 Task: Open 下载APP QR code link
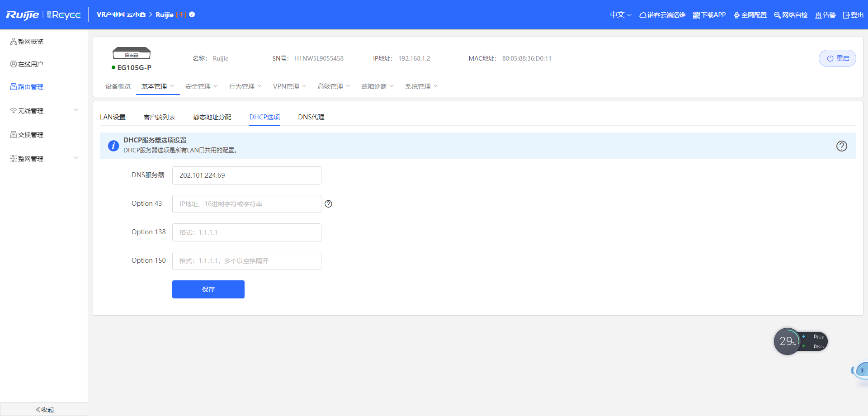coord(709,15)
